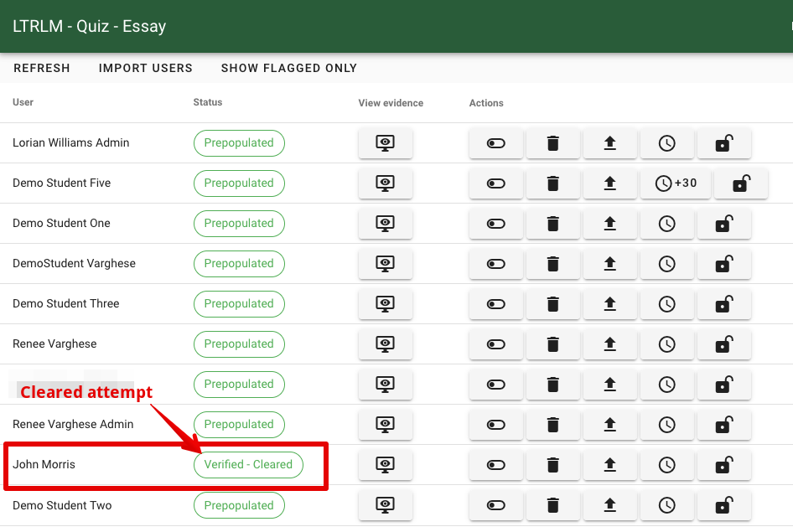Flip toggle switch for Lorian Williams Admin
The image size is (793, 532).
coord(496,143)
